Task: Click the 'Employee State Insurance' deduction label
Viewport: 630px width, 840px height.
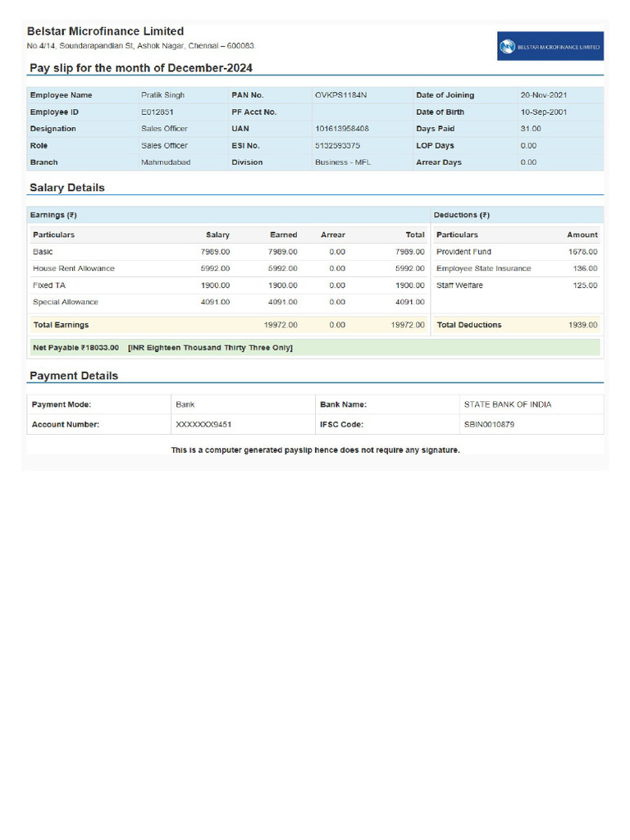Action: pyautogui.click(x=484, y=268)
